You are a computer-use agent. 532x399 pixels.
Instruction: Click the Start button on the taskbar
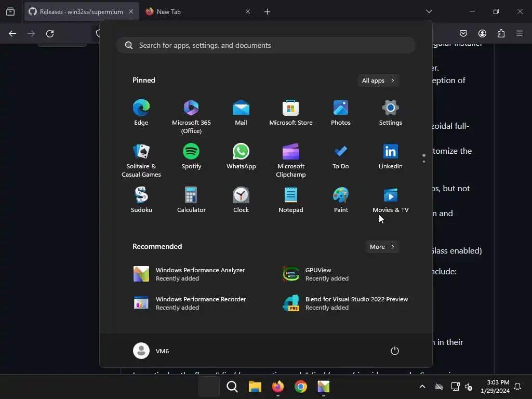(209, 387)
